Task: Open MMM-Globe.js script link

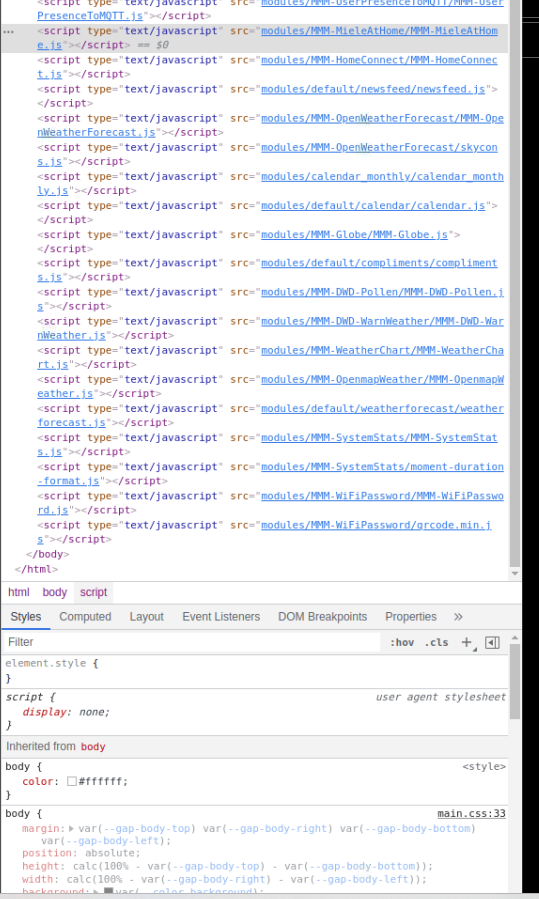Action: coord(354,234)
